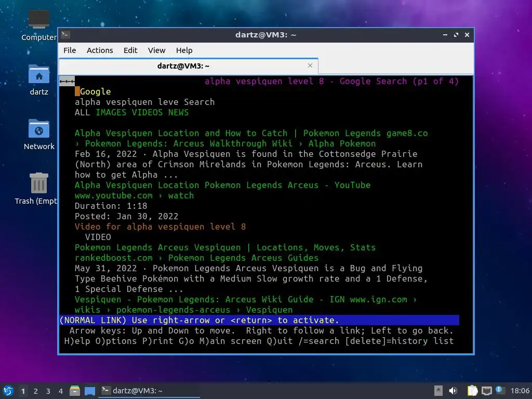Switch to workspace 1
Screen dimensions: 532x399
23,391
